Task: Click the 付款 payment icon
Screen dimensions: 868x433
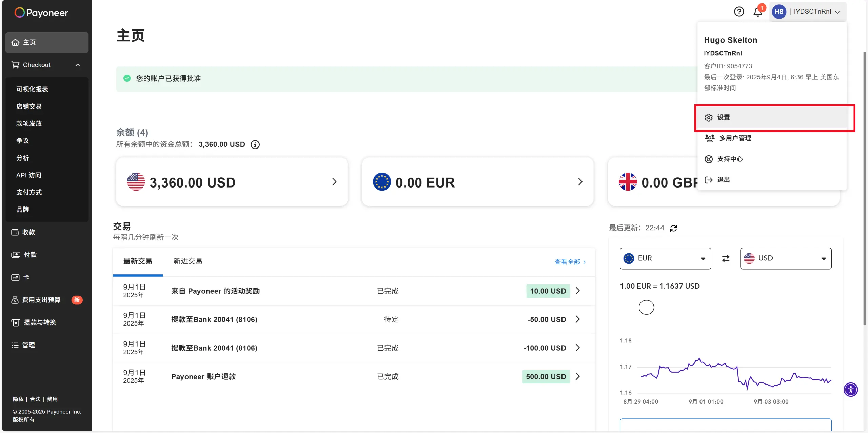Action: 16,255
